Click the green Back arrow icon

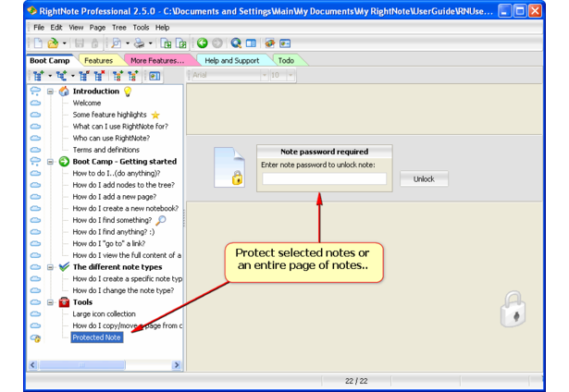click(x=202, y=43)
